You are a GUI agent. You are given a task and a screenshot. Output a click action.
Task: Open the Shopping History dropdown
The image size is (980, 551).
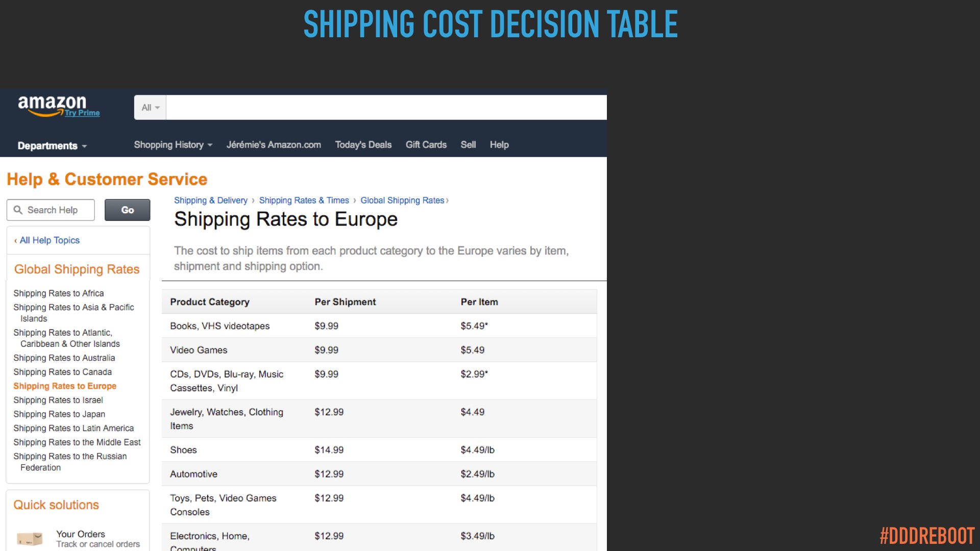click(173, 145)
